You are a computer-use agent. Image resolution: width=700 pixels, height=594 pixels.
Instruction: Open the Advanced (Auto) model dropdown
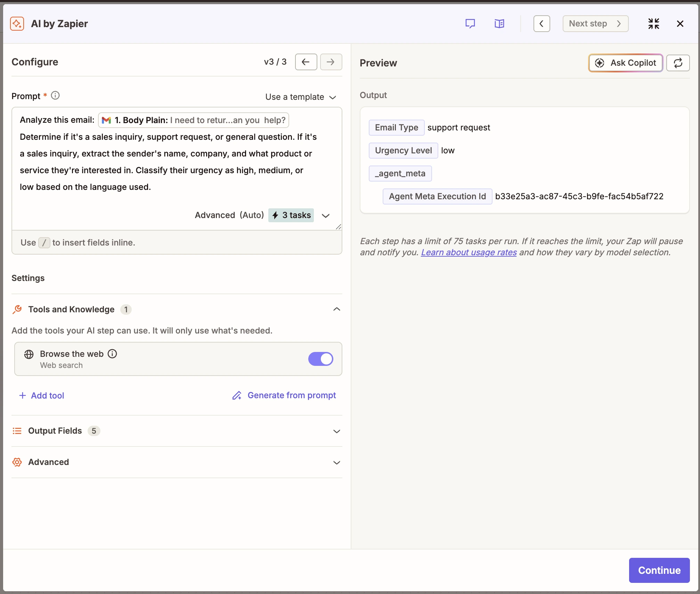click(x=262, y=215)
